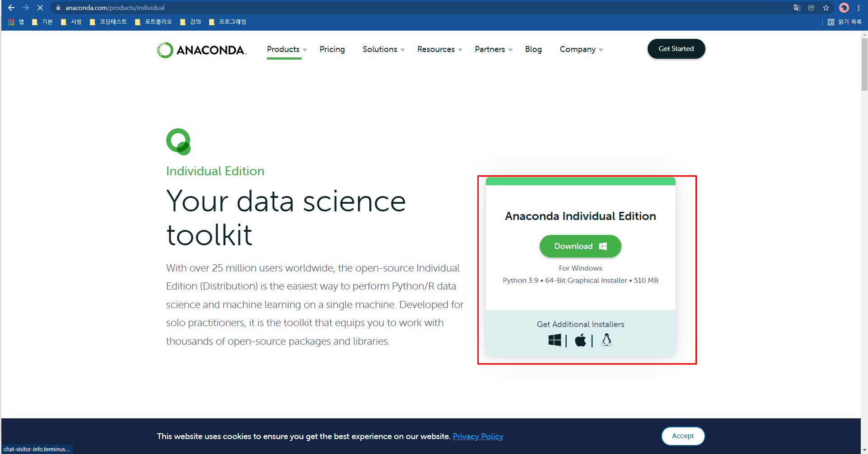Click the Get Additional Installers text
Viewport: 868px width, 454px height.
(x=580, y=324)
